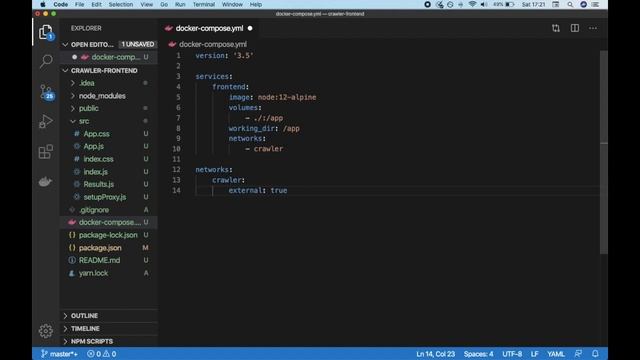640x360 pixels.
Task: Click the Wi-Fi icon in menu bar
Action: pos(472,4)
